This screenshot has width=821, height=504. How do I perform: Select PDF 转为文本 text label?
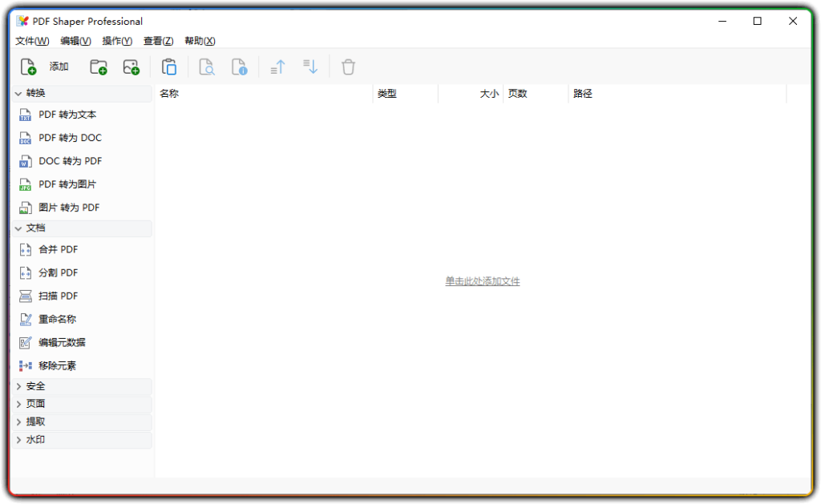[x=67, y=115]
